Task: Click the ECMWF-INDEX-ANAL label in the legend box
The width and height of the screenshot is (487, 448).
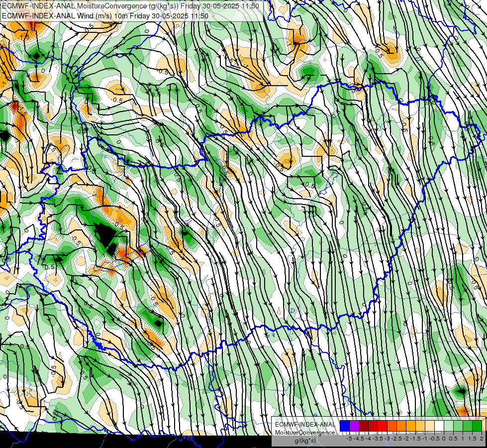Action: click(x=305, y=425)
